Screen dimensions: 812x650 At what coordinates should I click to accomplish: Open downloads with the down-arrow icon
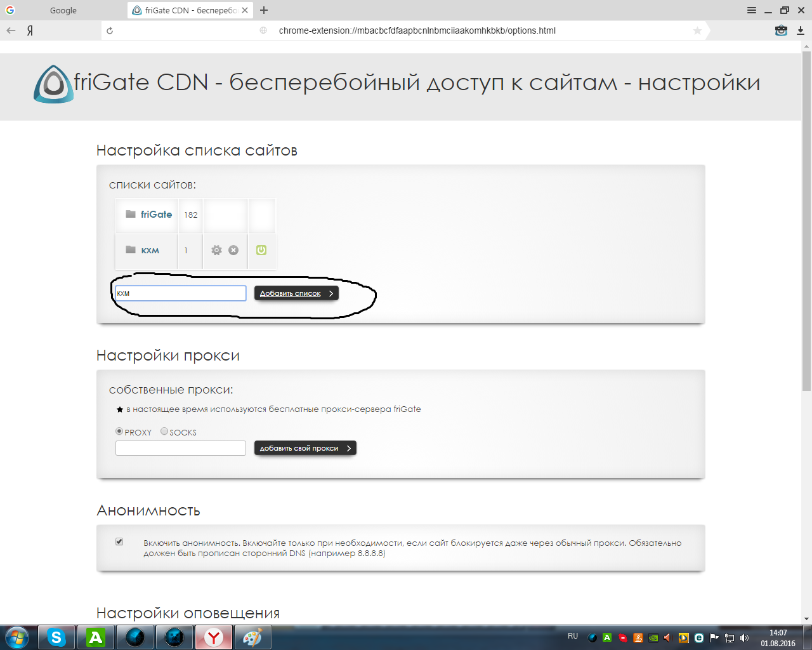pyautogui.click(x=801, y=30)
